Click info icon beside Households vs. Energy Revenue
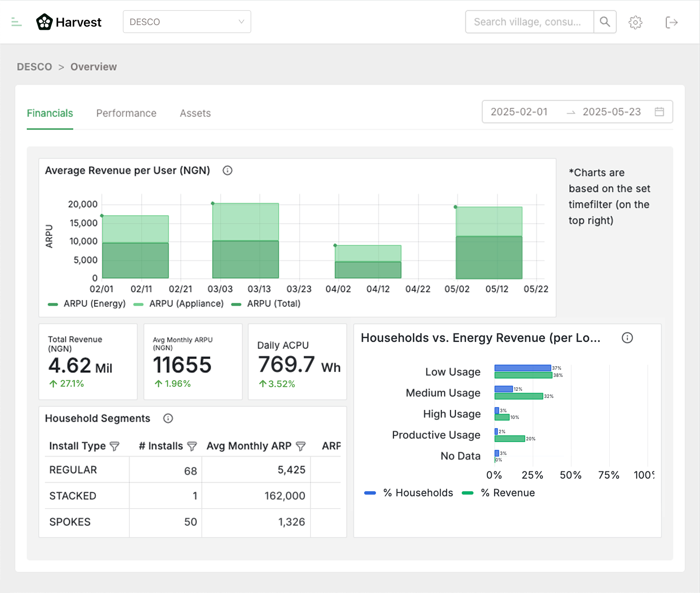700x593 pixels. coord(627,338)
